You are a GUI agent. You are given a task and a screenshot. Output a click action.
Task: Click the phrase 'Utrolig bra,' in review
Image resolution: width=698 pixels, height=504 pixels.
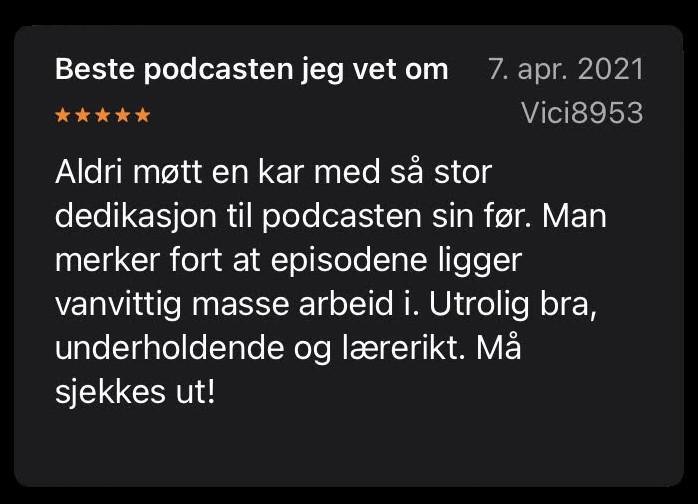513,305
